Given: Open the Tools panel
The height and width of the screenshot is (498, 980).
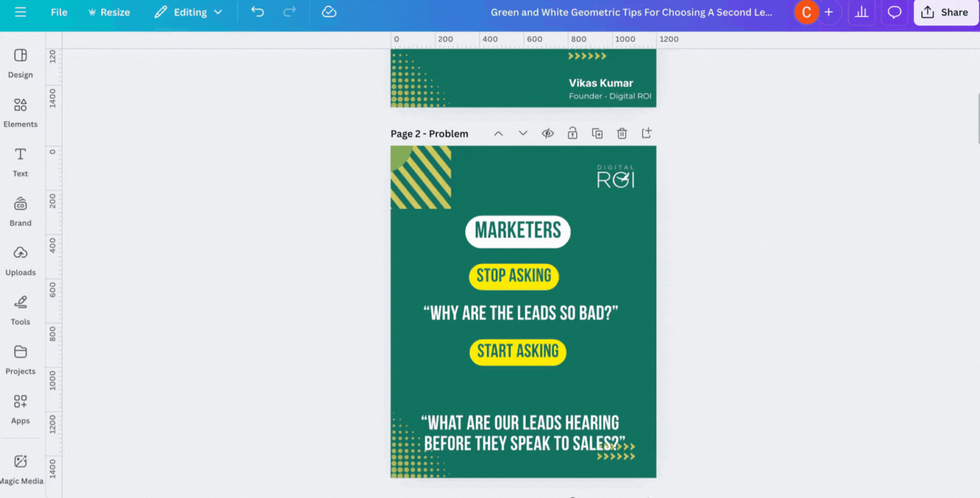Looking at the screenshot, I should click(x=21, y=310).
